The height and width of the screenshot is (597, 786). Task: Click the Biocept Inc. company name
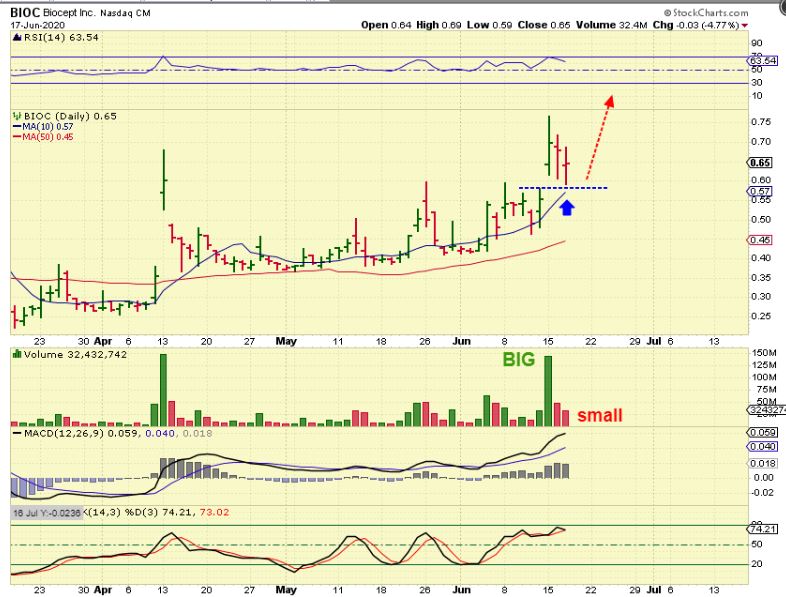pyautogui.click(x=69, y=13)
